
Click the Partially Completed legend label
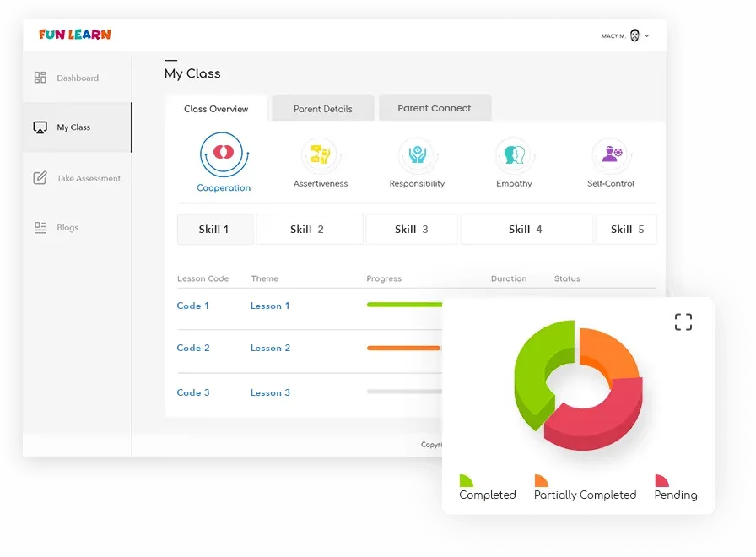click(585, 495)
